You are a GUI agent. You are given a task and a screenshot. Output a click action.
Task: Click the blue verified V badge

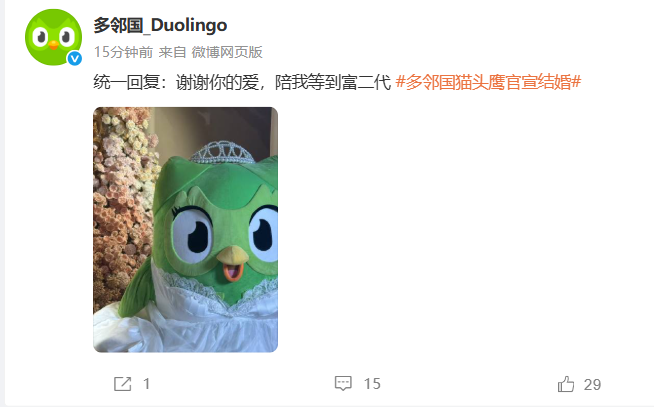(75, 58)
